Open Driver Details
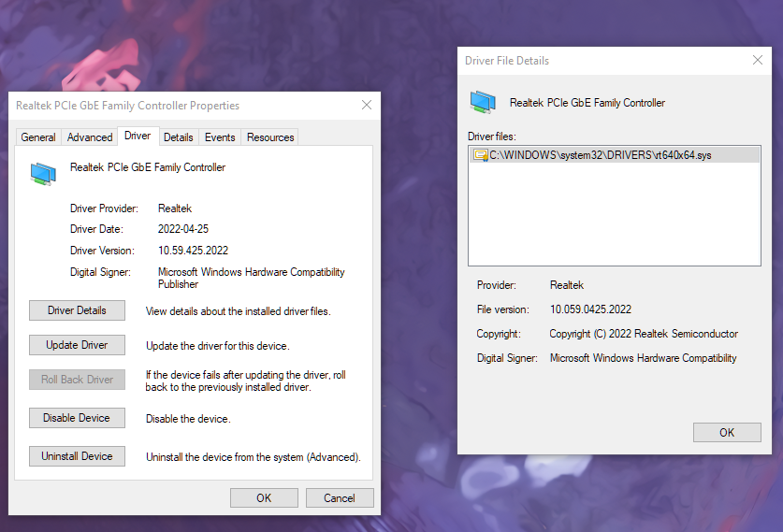783x532 pixels. [x=77, y=310]
